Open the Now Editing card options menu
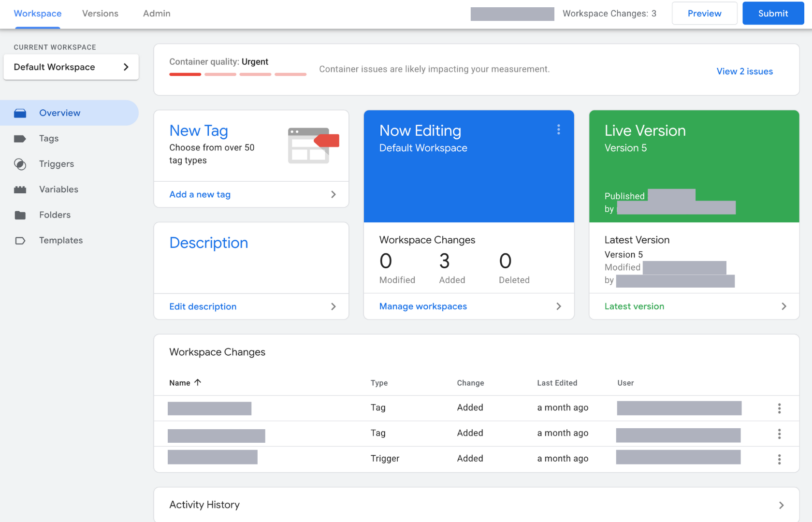 pos(558,130)
